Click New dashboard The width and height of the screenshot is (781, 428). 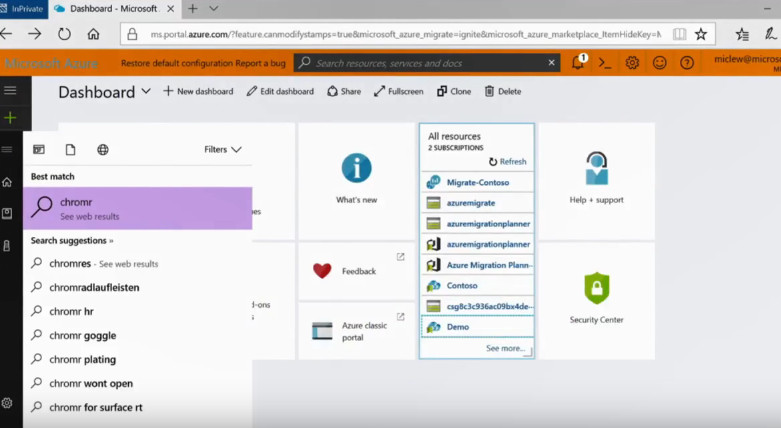tap(198, 91)
